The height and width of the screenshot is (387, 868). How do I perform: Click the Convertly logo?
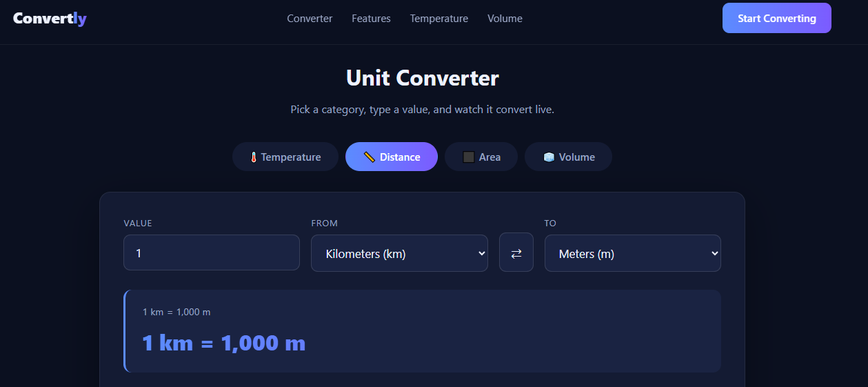pos(50,19)
